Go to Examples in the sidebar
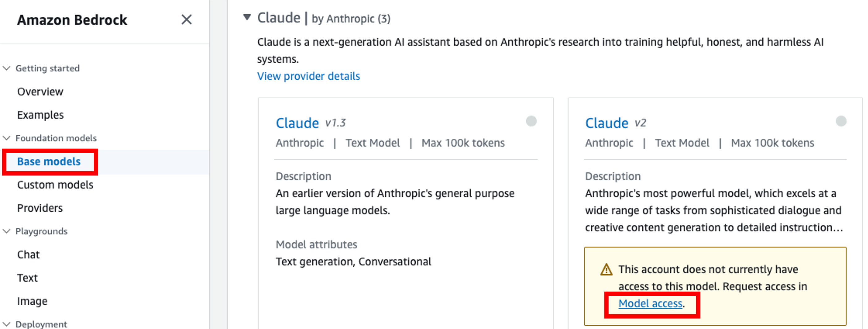This screenshot has height=329, width=868. click(40, 115)
